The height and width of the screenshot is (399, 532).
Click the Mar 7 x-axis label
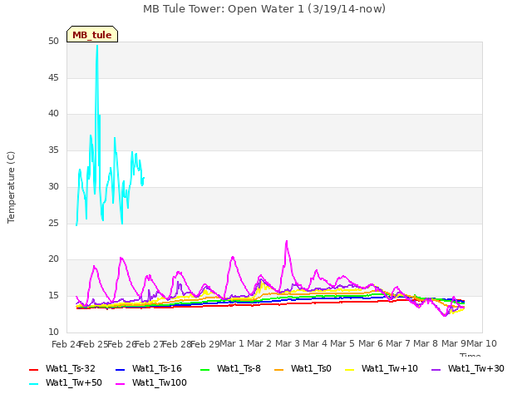(x=398, y=343)
